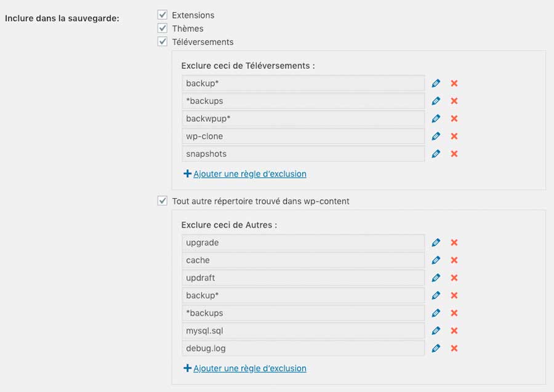Screen dimensions: 554x392
Task: Add exclusion rule for Téléversements
Action: (x=249, y=174)
